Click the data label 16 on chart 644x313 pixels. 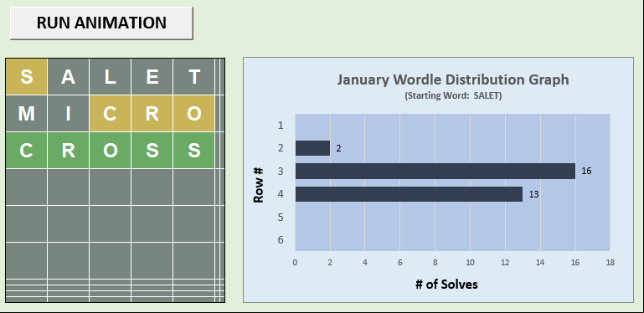click(x=586, y=171)
